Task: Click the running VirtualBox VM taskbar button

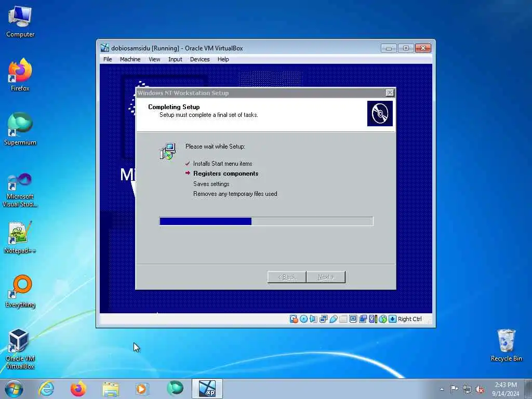Action: pyautogui.click(x=207, y=389)
